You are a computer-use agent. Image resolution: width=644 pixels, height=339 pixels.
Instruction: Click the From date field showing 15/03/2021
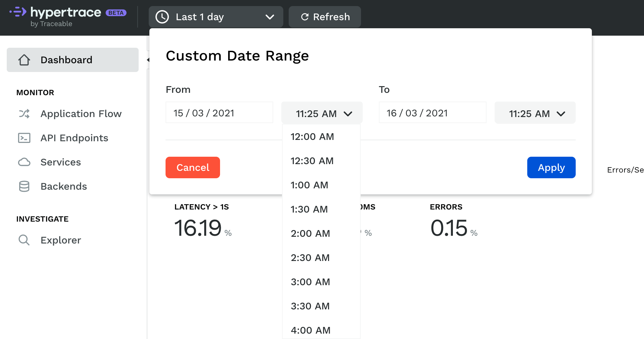pyautogui.click(x=219, y=113)
